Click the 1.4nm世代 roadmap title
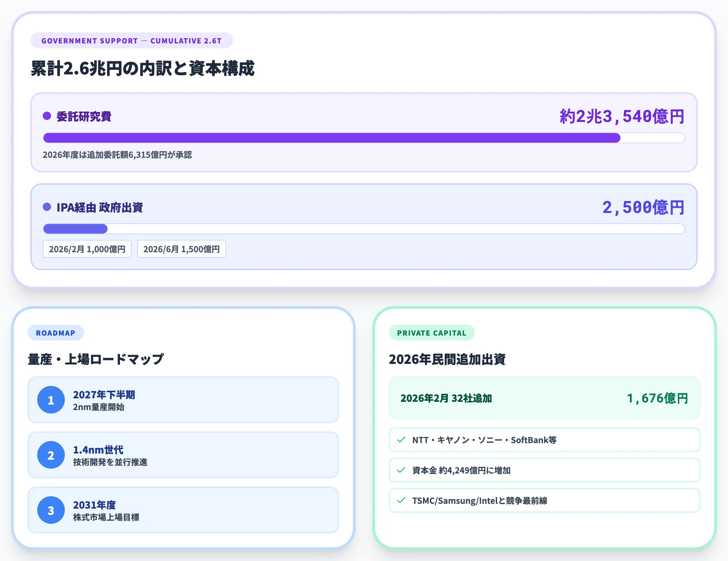Screen dimensions: 728x561 point(98,450)
